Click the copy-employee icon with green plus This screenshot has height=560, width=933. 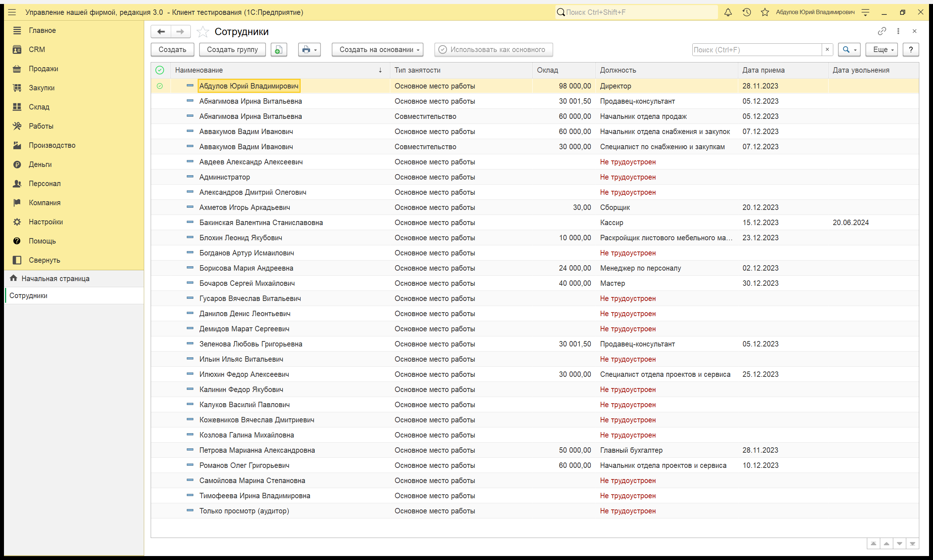[x=279, y=49]
